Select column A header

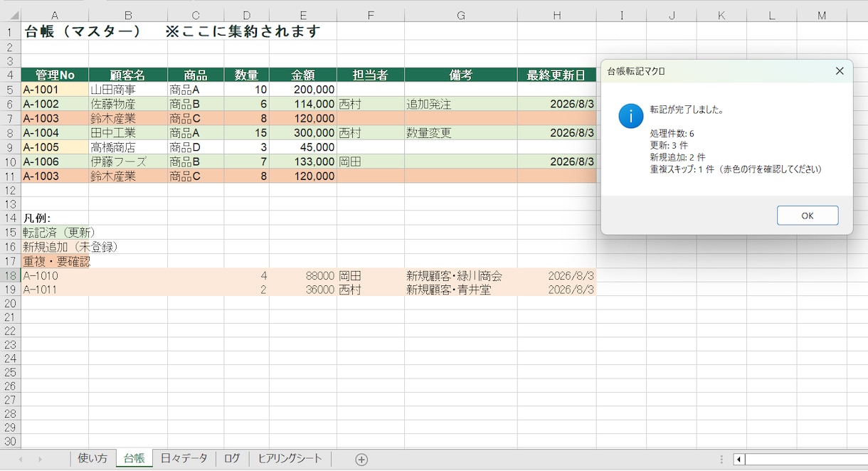pos(55,15)
